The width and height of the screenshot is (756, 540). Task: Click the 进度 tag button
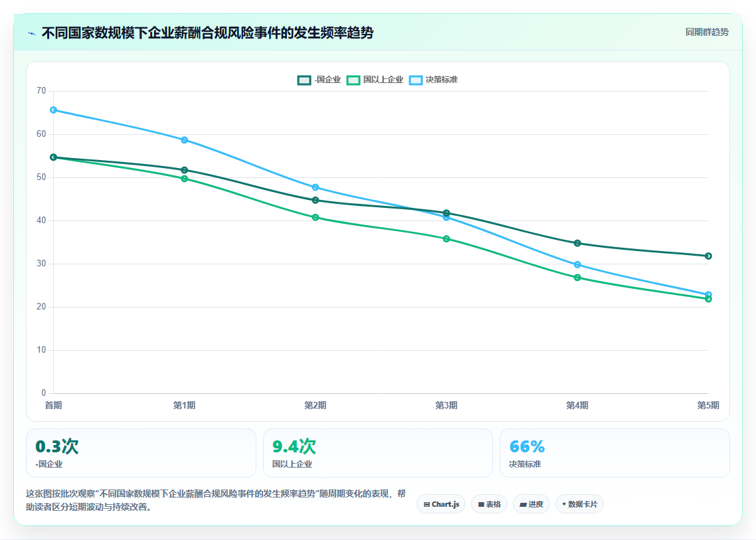531,504
